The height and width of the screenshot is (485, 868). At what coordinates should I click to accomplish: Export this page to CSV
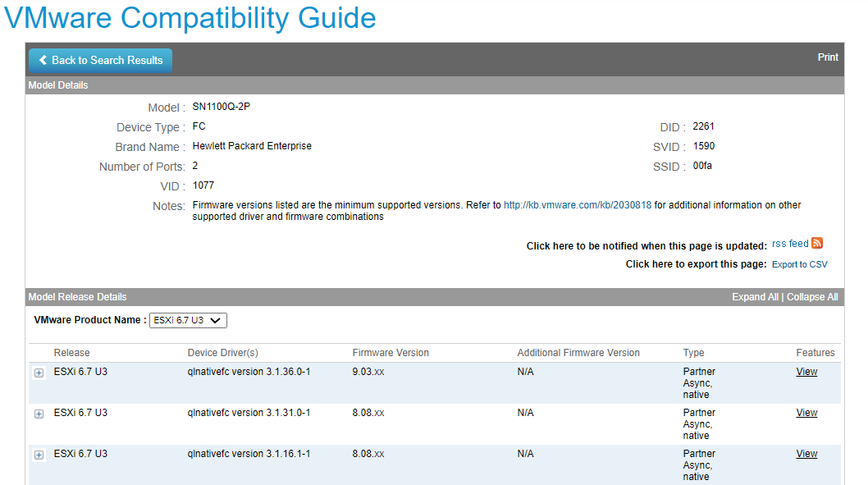tap(799, 264)
